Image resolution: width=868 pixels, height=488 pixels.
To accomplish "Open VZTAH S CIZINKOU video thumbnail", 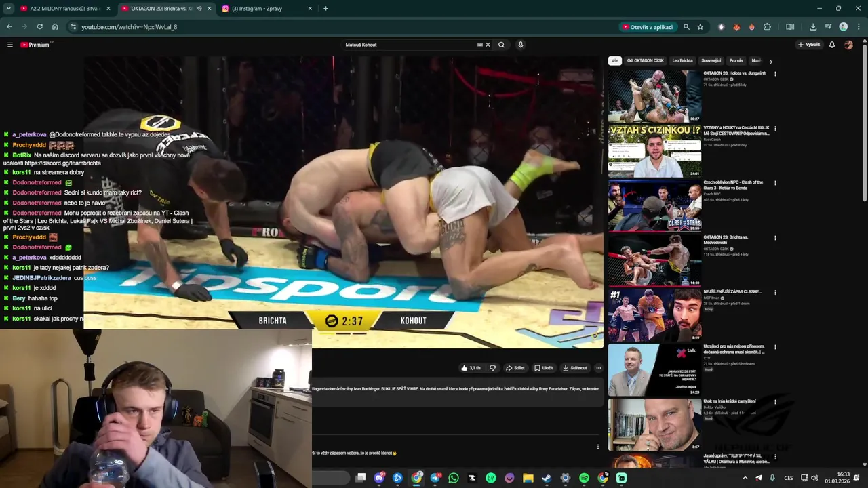I will point(654,151).
